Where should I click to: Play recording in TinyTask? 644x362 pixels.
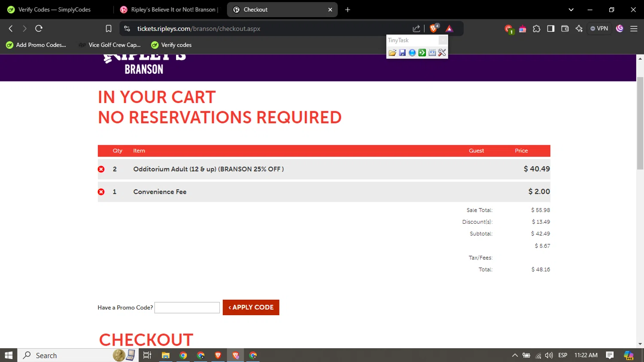pos(422,53)
